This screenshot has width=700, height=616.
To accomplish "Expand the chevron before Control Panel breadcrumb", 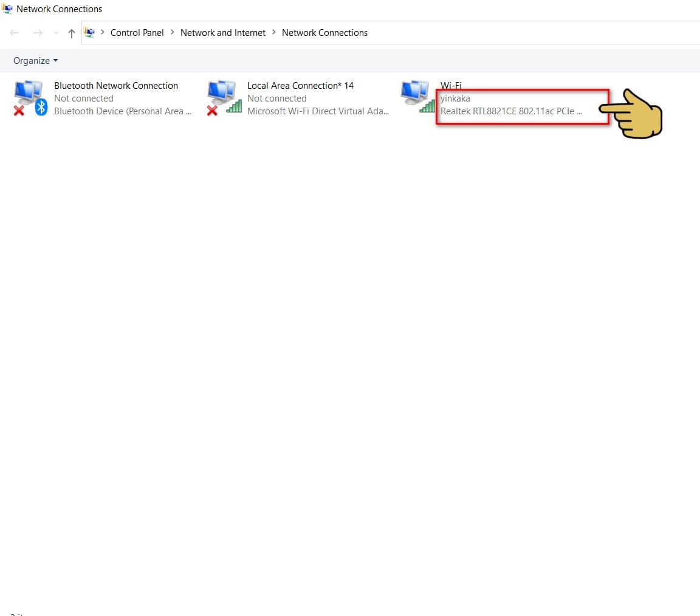I will (x=103, y=32).
